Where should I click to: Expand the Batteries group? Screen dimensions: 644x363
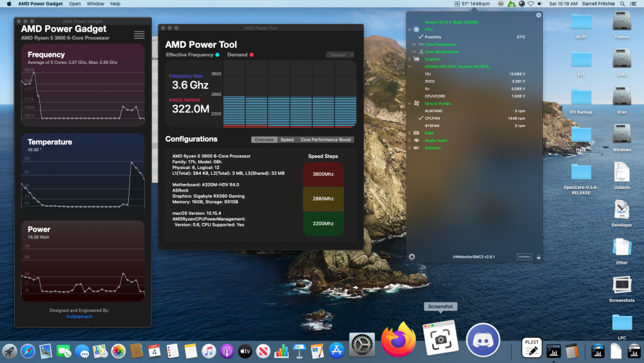410,148
